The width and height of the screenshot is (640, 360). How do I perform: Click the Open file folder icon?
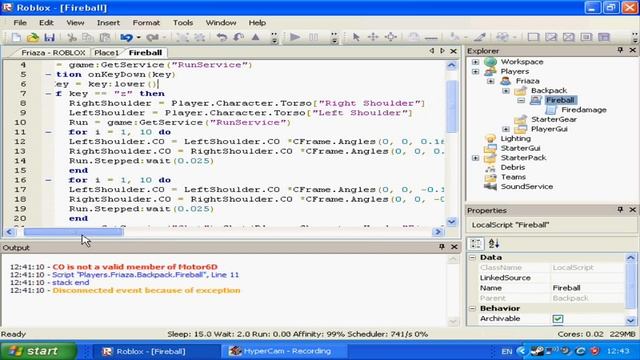[x=33, y=38]
